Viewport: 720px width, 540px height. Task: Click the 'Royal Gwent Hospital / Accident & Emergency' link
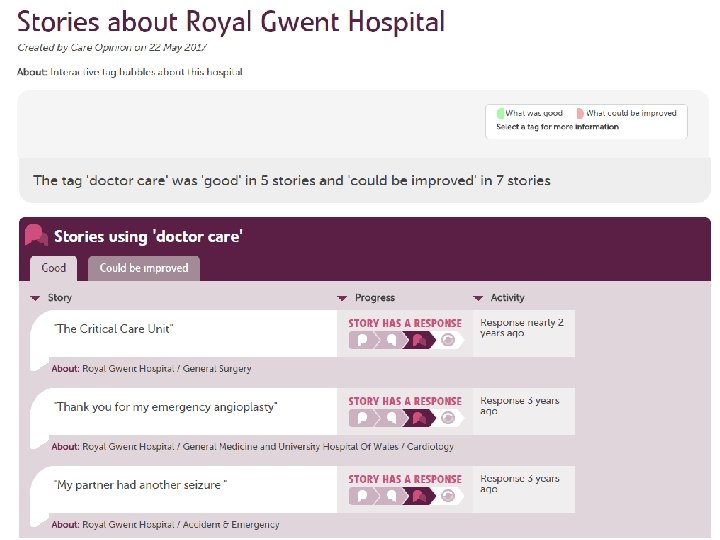(181, 524)
